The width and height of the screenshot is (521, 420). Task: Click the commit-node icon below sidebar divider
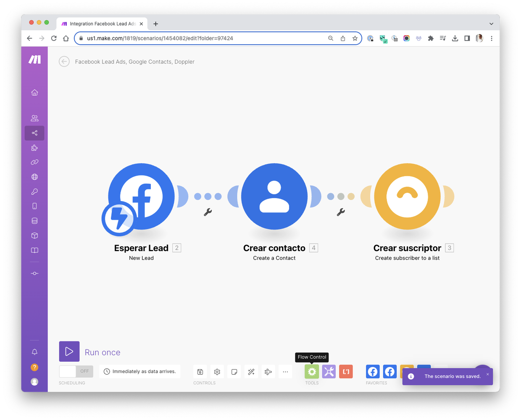click(34, 273)
